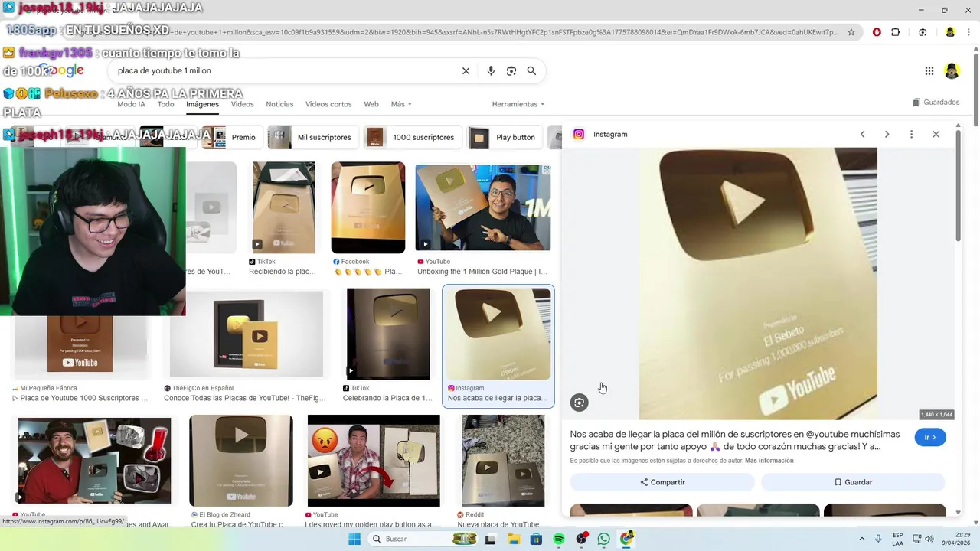Search inside the image with the Lens button
The image size is (980, 551).
click(x=580, y=403)
